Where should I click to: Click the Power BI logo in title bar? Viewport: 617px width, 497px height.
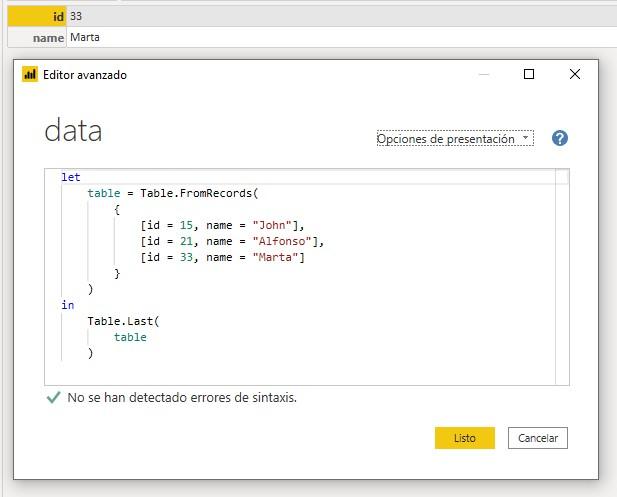(30, 74)
